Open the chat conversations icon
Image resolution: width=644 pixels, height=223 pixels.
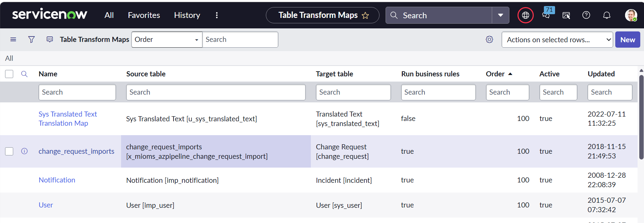pyautogui.click(x=546, y=15)
